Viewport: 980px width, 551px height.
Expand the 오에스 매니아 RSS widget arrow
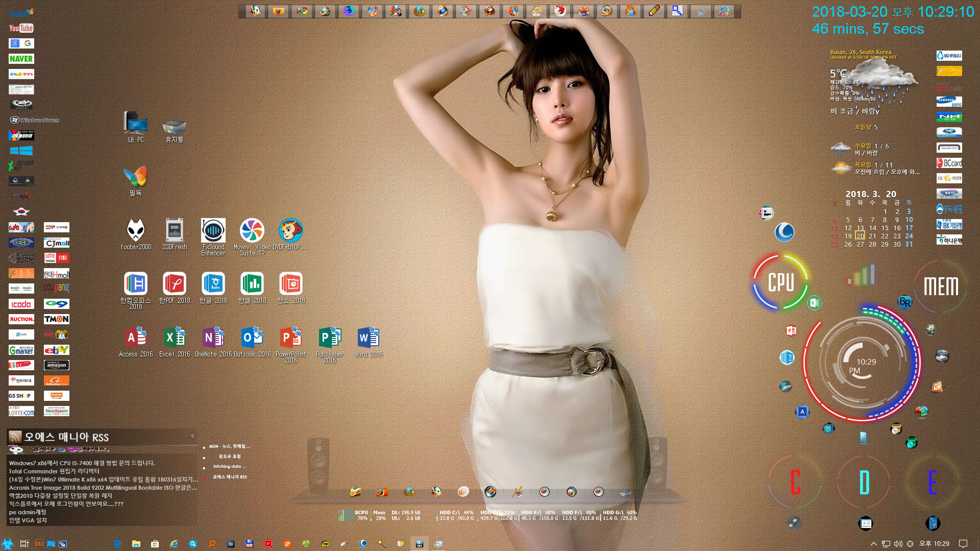tap(192, 436)
